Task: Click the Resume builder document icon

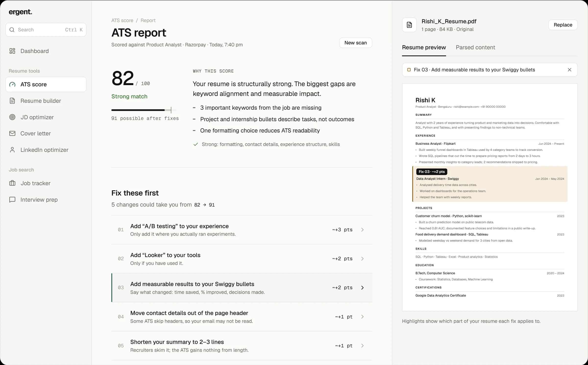Action: point(12,101)
